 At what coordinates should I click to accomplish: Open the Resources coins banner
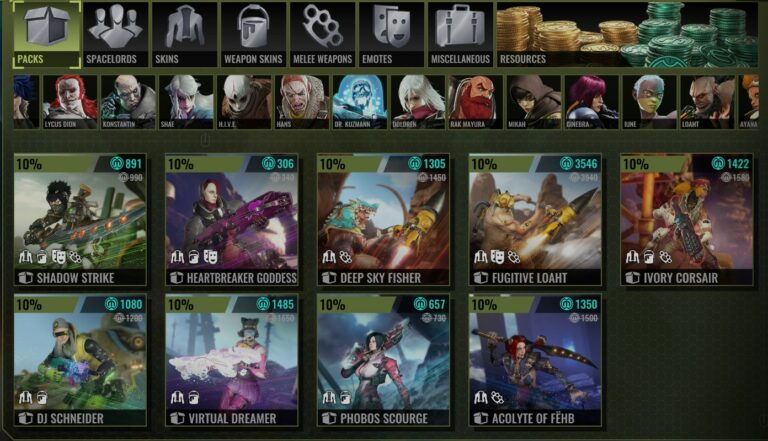627,34
